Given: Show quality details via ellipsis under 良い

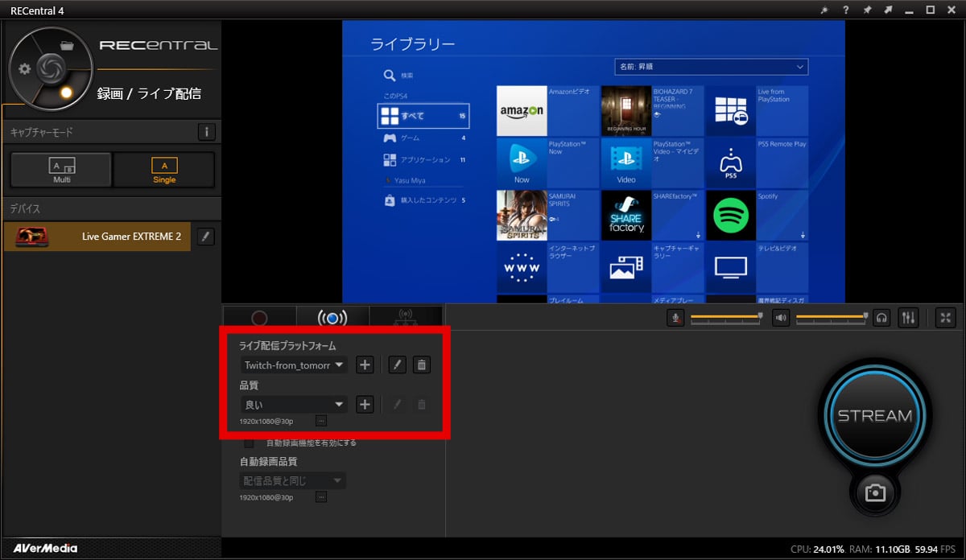Looking at the screenshot, I should (x=321, y=421).
